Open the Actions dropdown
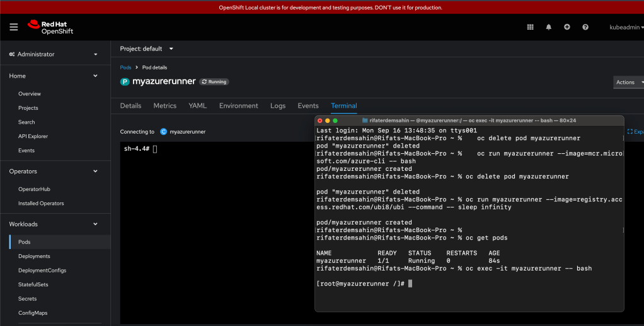 coord(629,82)
